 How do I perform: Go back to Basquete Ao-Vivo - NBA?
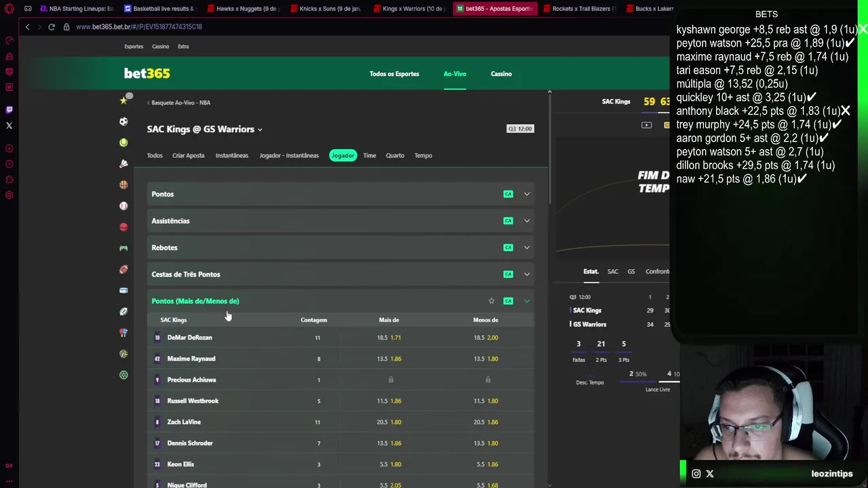click(179, 102)
